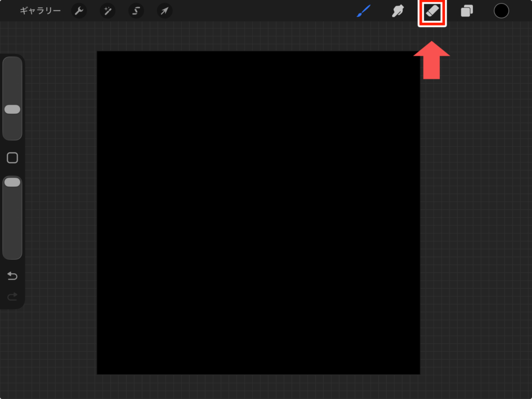Viewport: 532px width, 399px height.
Task: Click the opacity slider handle
Action: pyautogui.click(x=12, y=182)
